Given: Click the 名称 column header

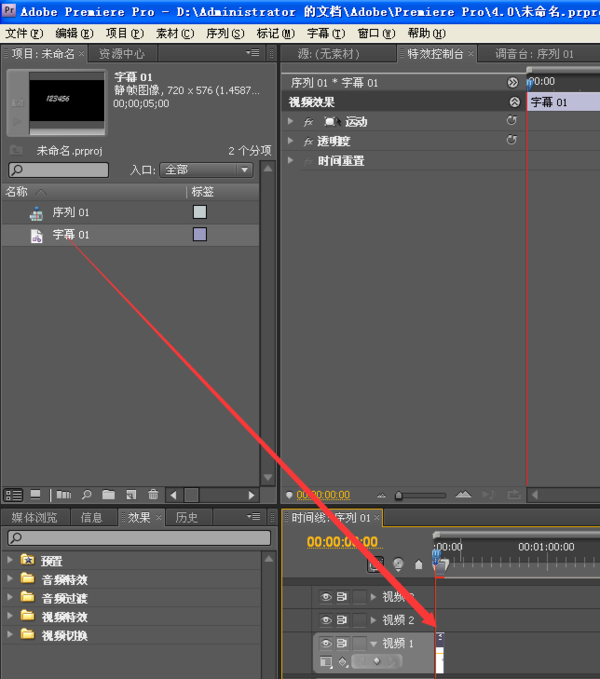Looking at the screenshot, I should point(18,191).
